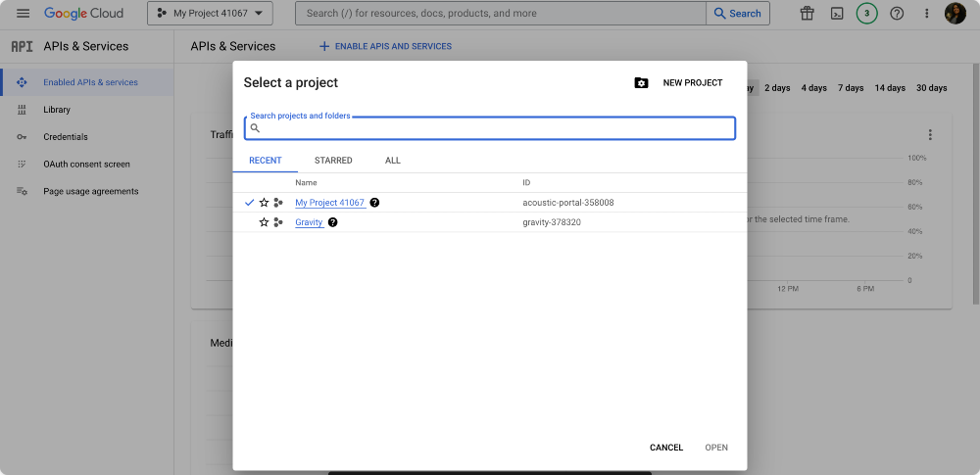Image resolution: width=980 pixels, height=475 pixels.
Task: Click ENABLE APIS AND SERVICES
Action: 385,46
